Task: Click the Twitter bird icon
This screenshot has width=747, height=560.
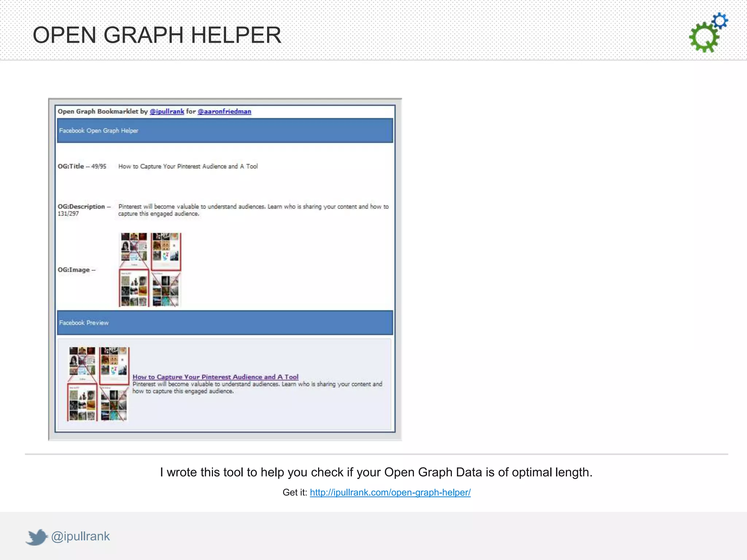Action: pos(36,537)
